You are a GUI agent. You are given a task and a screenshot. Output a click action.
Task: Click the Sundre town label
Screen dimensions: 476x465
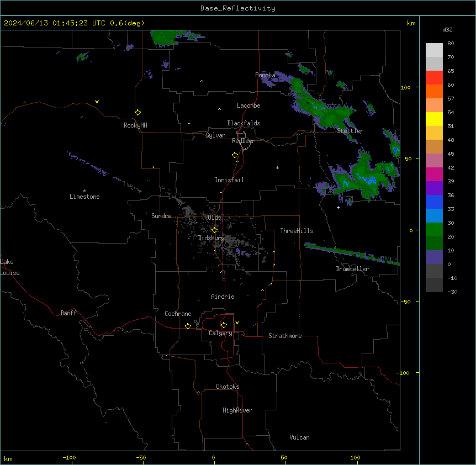pos(161,216)
